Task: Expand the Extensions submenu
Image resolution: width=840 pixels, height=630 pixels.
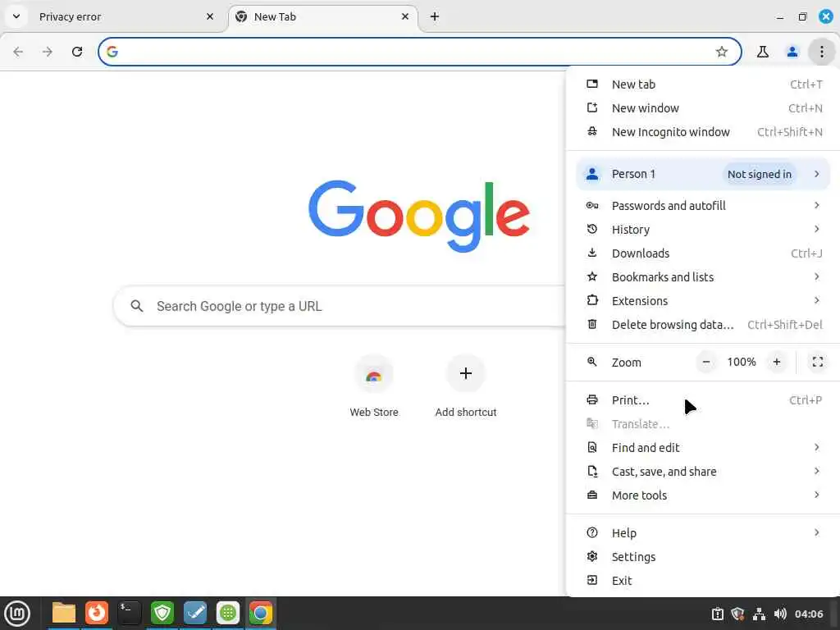Action: pos(703,300)
